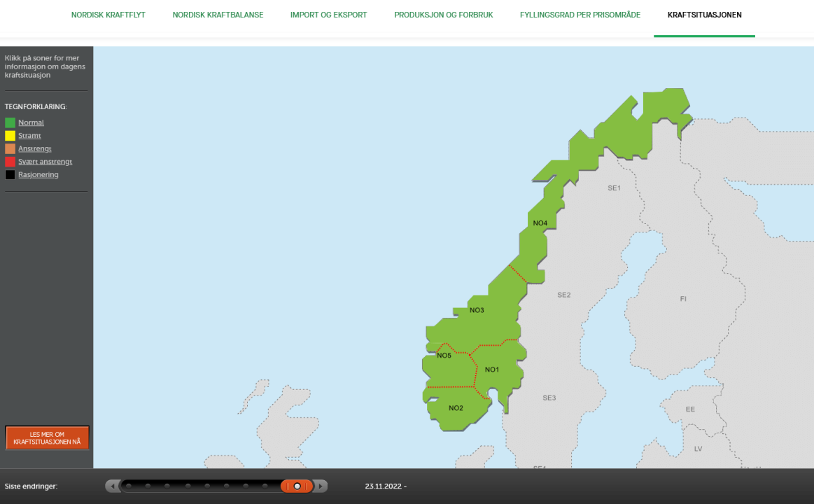Open the first dot on the timeline

[x=127, y=485]
